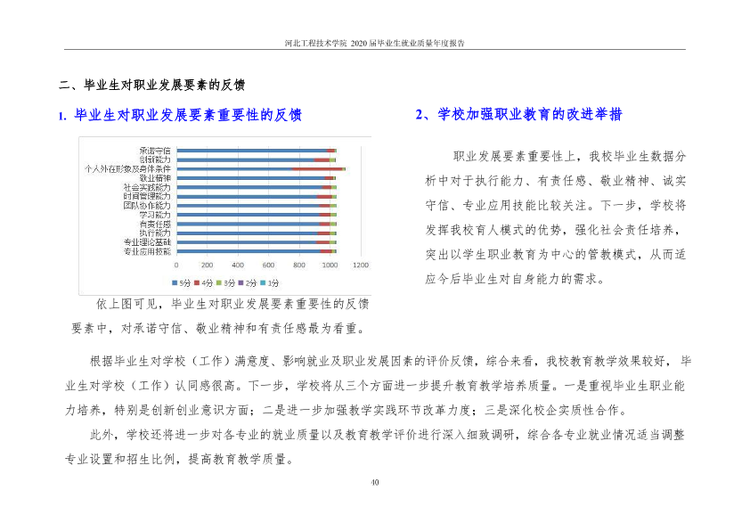Image resolution: width=750 pixels, height=531 pixels.
Task: Click the purple 2分 legend swatch
Action: point(241,283)
